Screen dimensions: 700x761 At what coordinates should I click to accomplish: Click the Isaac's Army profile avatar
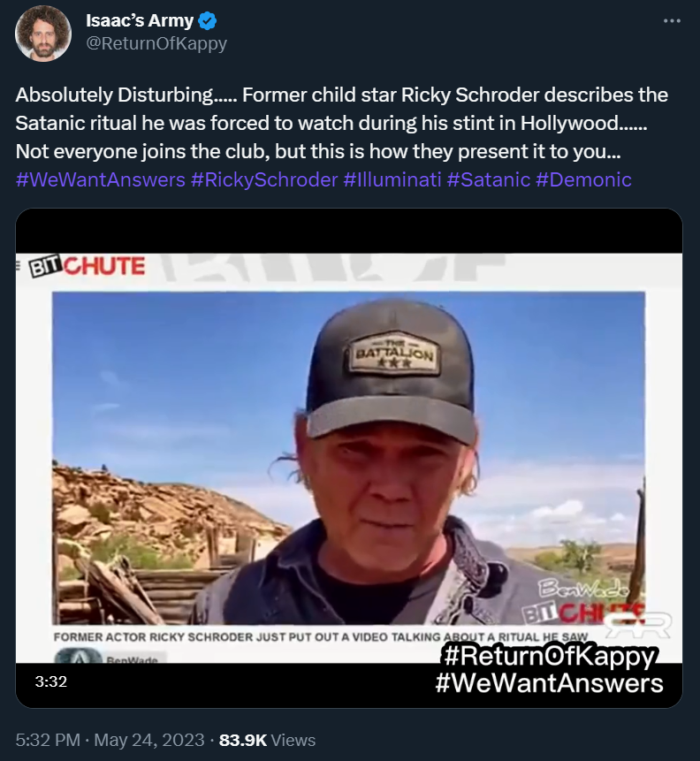tap(43, 33)
